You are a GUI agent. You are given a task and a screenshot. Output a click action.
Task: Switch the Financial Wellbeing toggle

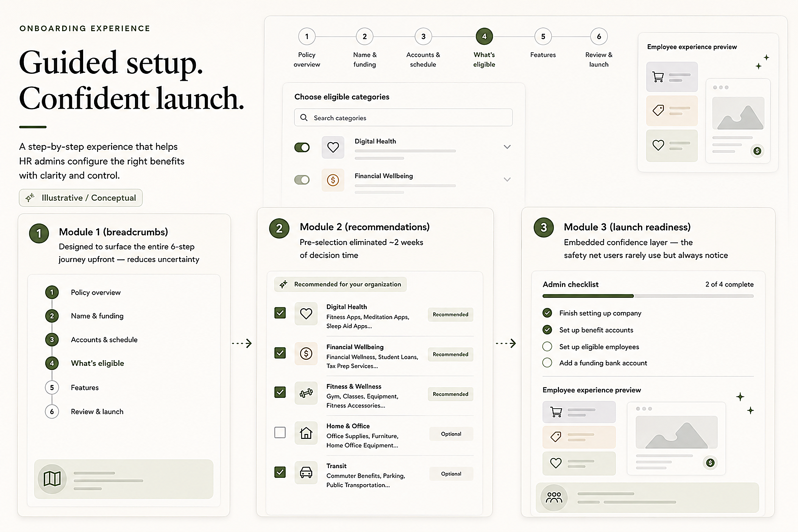tap(302, 180)
